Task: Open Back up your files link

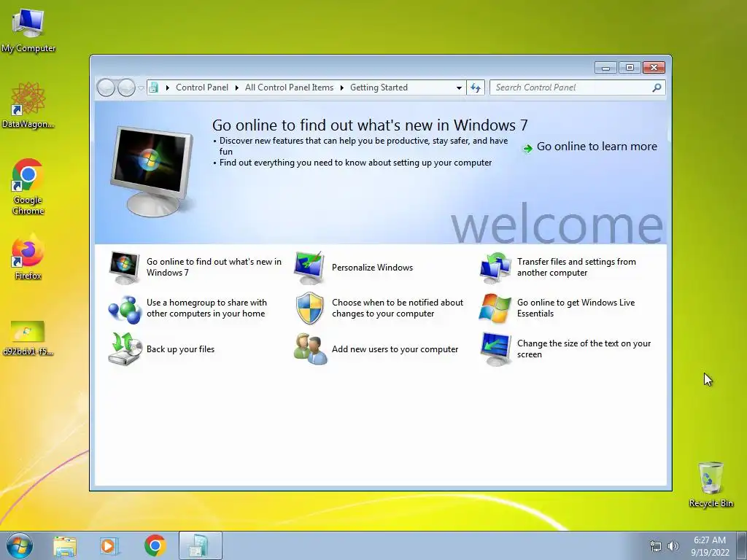Action: point(181,349)
